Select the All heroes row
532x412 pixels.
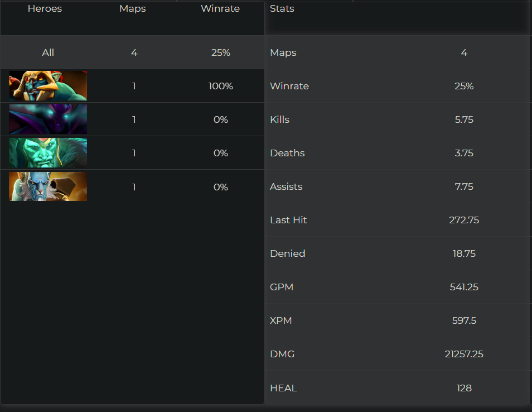[x=48, y=52]
